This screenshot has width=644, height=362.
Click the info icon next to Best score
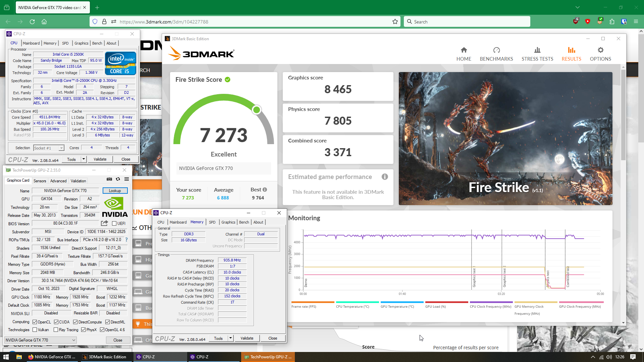(x=265, y=190)
